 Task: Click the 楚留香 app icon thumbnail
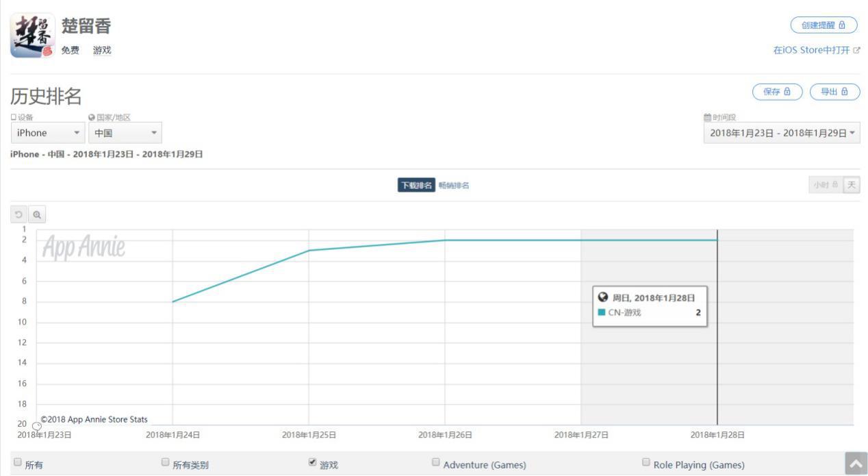click(x=32, y=36)
